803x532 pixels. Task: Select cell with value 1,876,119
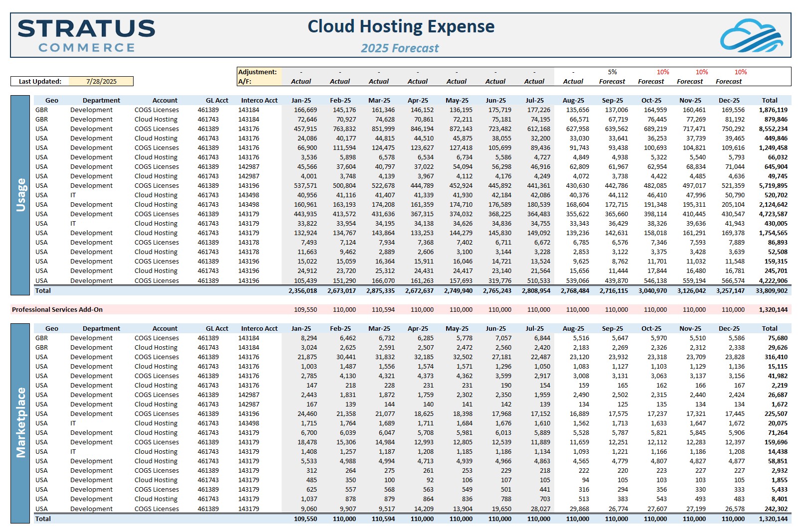(773, 110)
